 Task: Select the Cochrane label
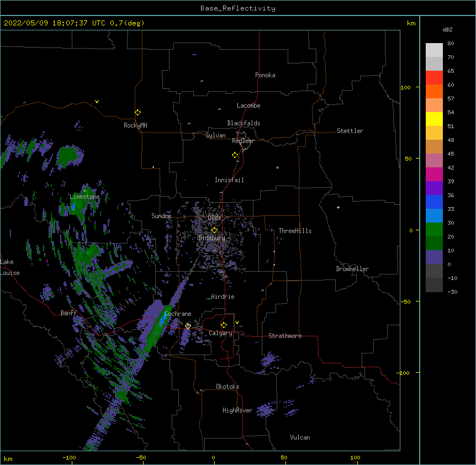coord(178,314)
